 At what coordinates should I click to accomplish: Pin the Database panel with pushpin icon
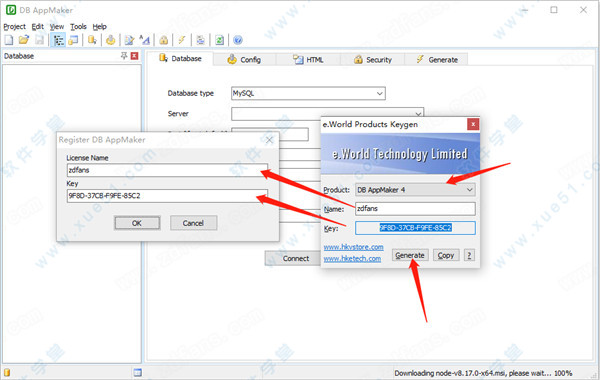coord(124,56)
